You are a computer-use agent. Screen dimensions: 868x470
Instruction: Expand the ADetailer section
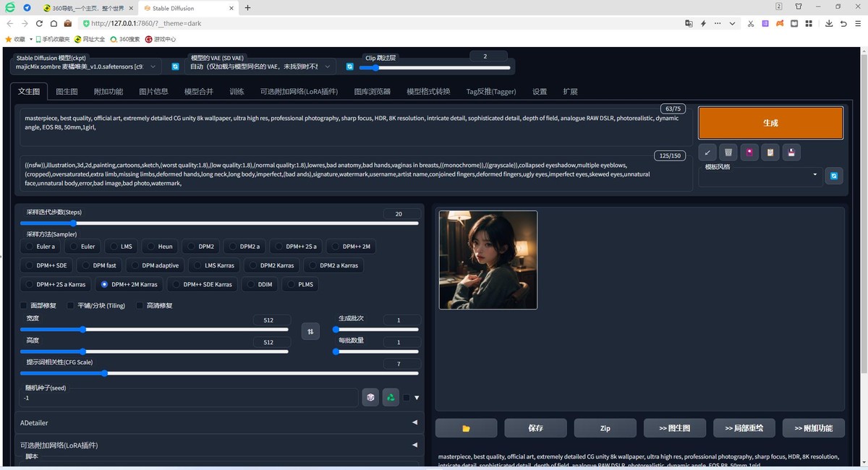pyautogui.click(x=216, y=422)
